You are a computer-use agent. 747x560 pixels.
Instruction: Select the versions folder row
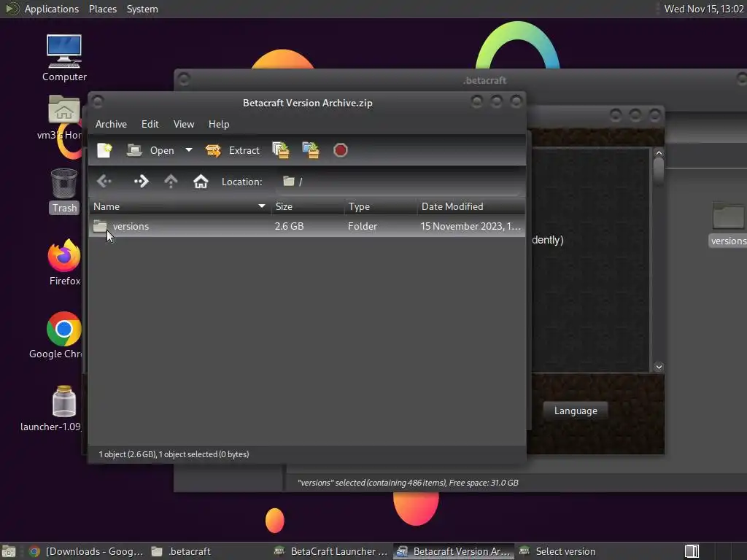(307, 226)
